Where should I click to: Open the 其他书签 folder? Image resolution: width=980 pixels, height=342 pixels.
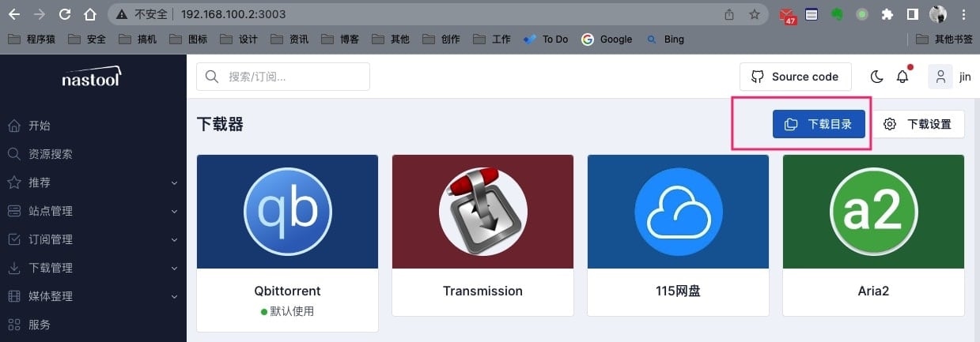point(944,39)
